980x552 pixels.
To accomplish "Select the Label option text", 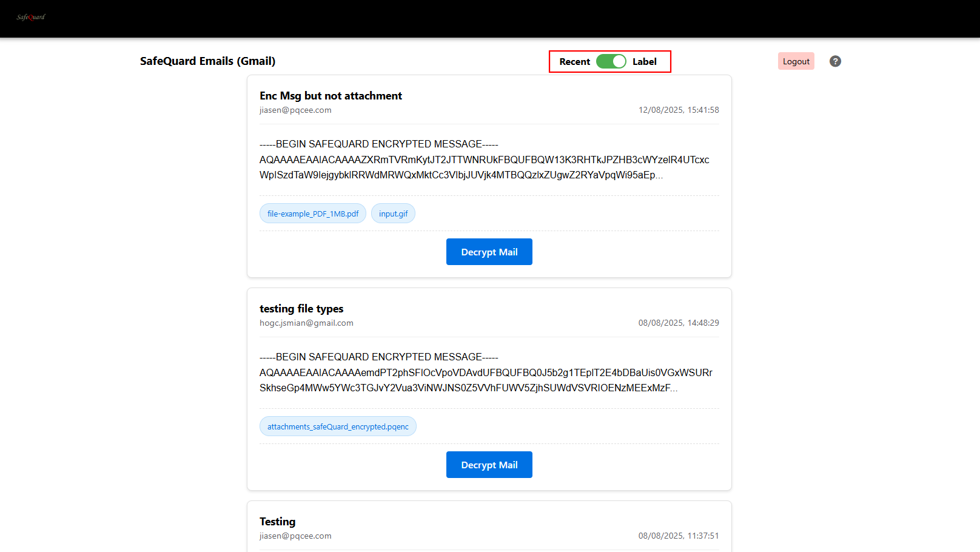I will pyautogui.click(x=644, y=62).
